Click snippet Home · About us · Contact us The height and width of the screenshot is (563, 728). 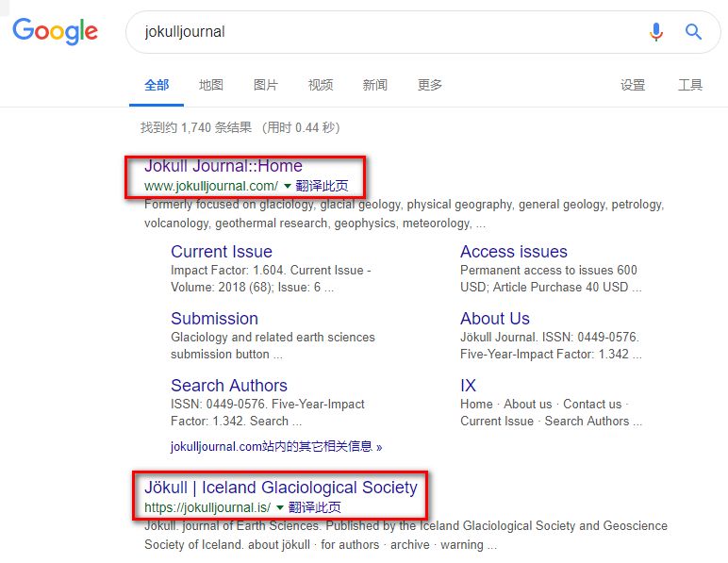(x=545, y=405)
